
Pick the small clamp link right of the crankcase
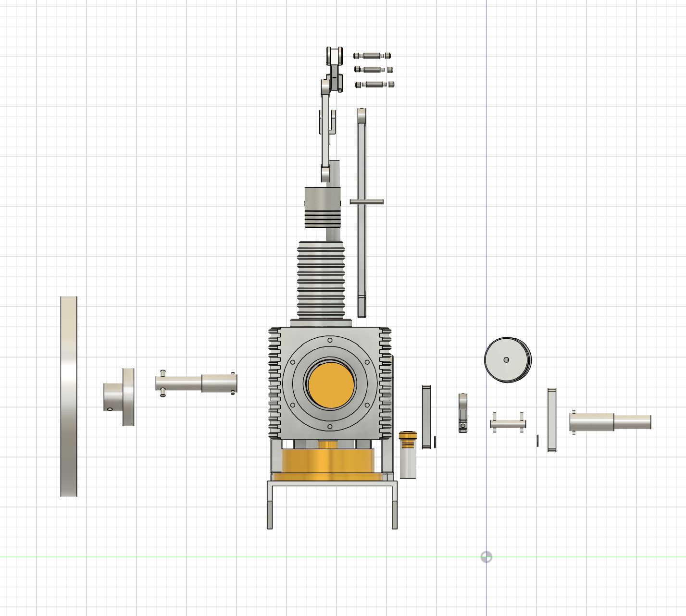point(463,413)
